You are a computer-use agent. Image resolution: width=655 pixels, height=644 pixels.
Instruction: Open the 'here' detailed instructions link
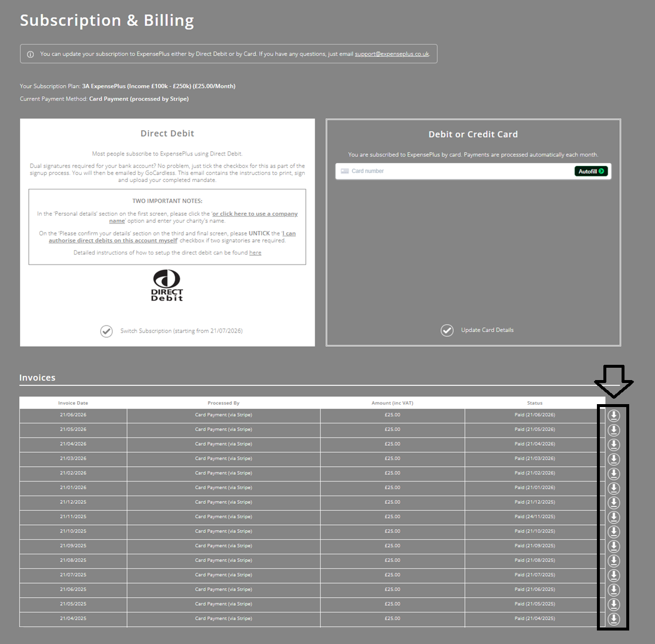tap(255, 253)
